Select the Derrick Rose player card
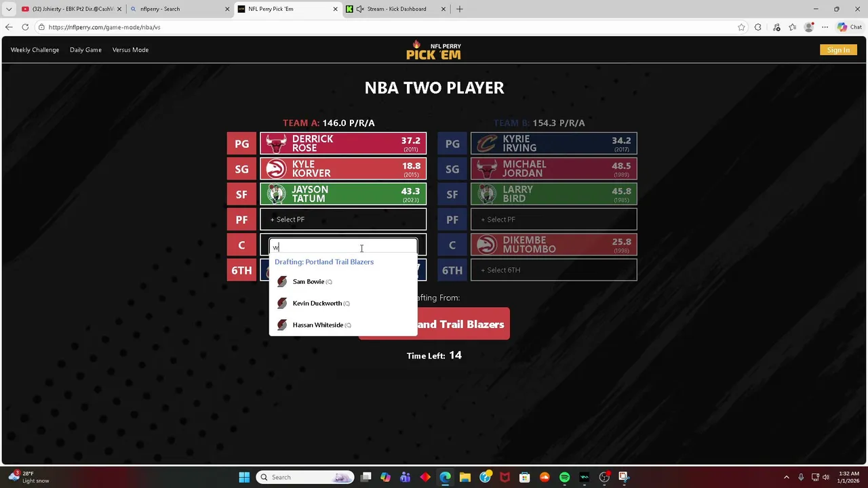Screen dimensions: 868x488 pyautogui.click(x=343, y=144)
